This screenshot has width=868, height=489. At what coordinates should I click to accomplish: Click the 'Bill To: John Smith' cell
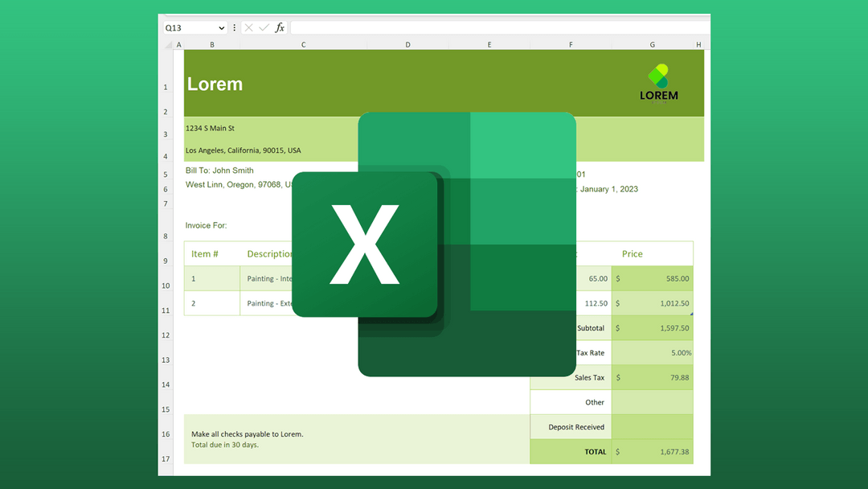click(x=219, y=170)
